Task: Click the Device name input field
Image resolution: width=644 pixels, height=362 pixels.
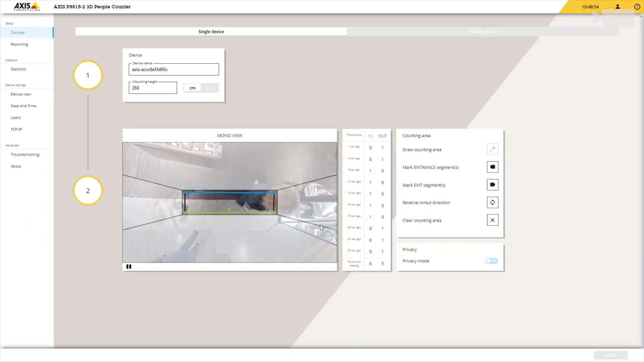Action: point(174,70)
